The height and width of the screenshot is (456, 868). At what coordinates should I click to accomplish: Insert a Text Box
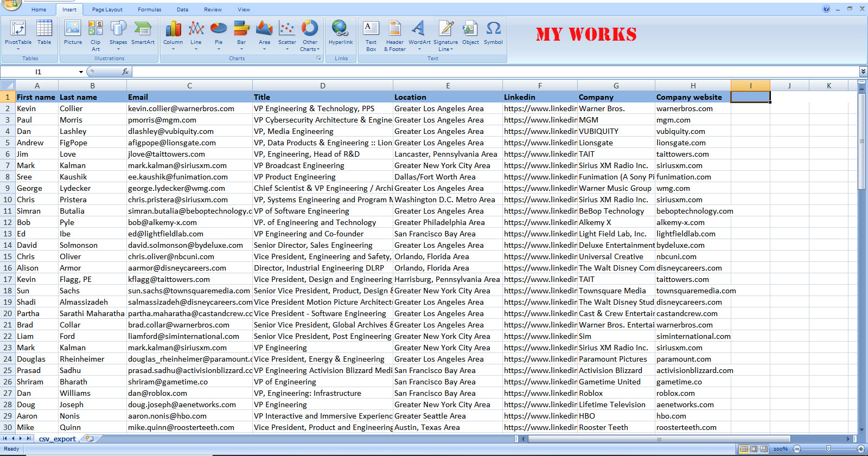pos(371,34)
